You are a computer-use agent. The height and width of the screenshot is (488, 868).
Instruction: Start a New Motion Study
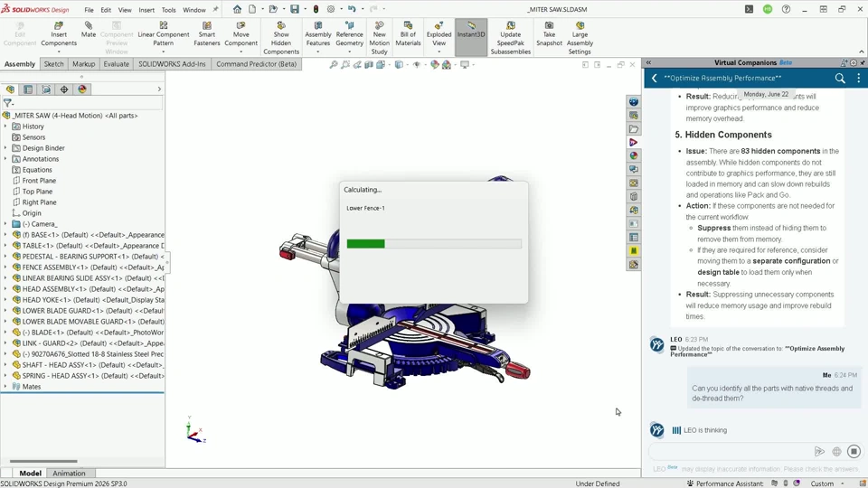coord(379,38)
